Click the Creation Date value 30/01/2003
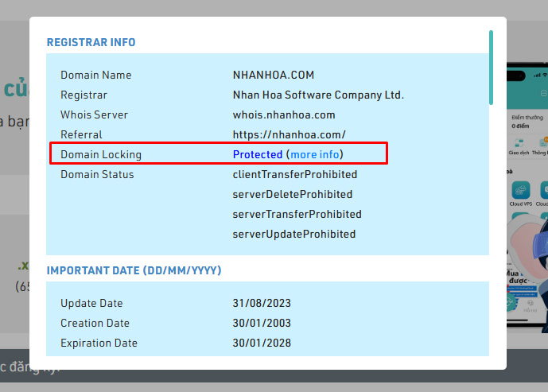The height and width of the screenshot is (392, 548). point(262,323)
